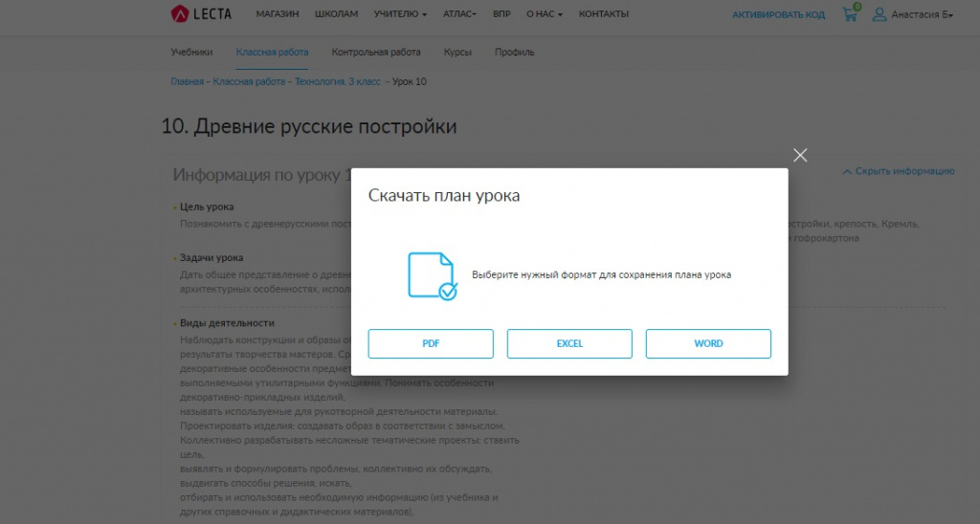The width and height of the screenshot is (980, 524).
Task: Click the document checkmark icon in dialog
Action: point(433,276)
